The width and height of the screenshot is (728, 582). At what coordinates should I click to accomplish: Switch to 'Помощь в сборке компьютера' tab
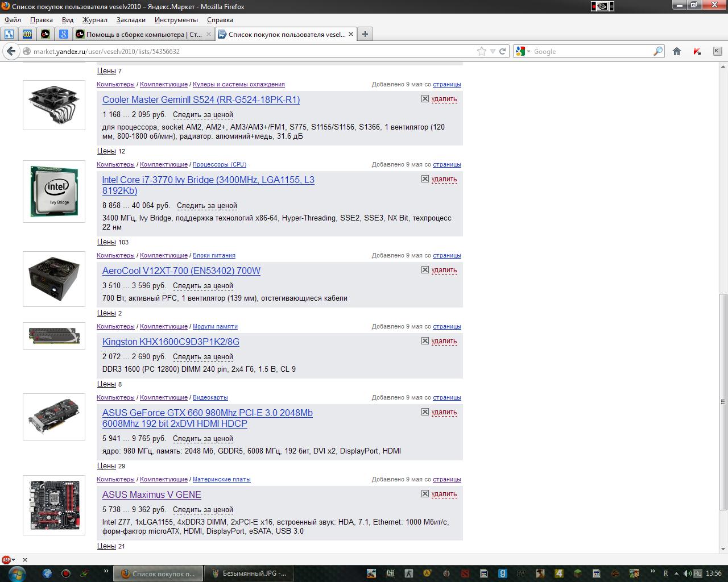[143, 34]
